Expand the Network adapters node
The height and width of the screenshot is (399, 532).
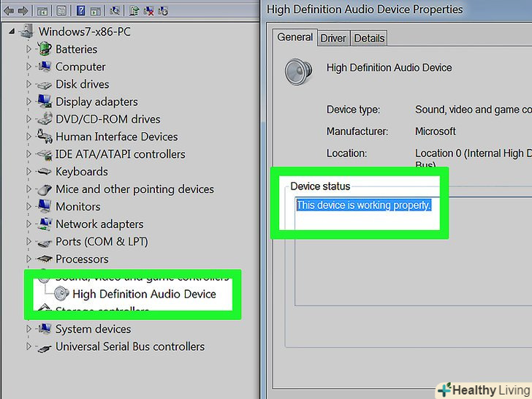[28, 224]
